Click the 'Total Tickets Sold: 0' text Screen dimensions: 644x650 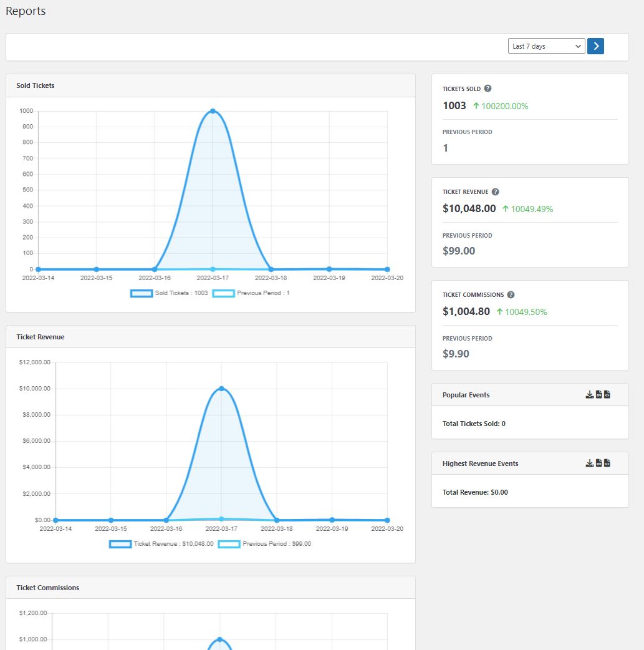pyautogui.click(x=474, y=424)
